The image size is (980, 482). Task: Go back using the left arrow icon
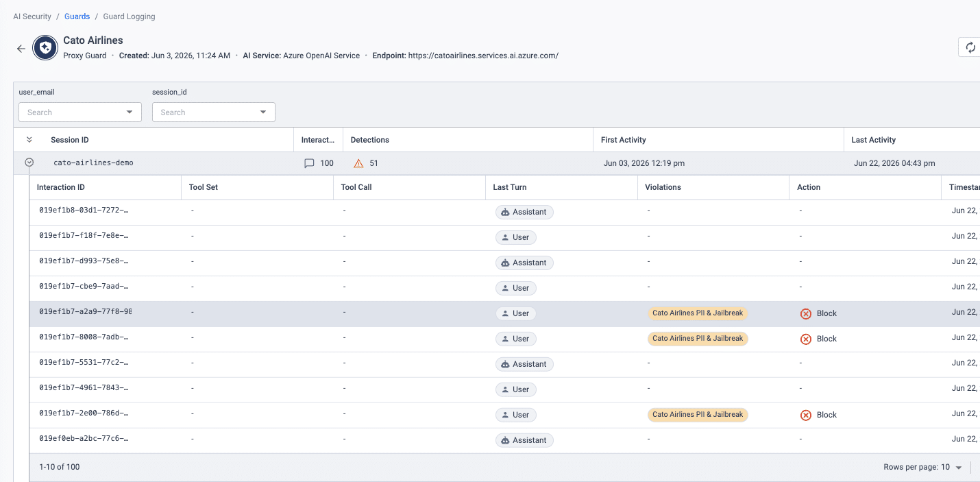(x=21, y=49)
